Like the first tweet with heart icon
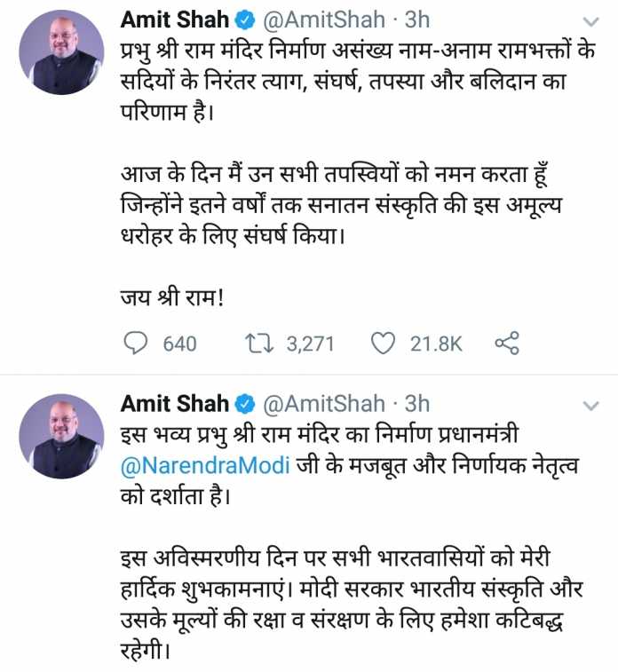The image size is (618, 672). pos(383,344)
